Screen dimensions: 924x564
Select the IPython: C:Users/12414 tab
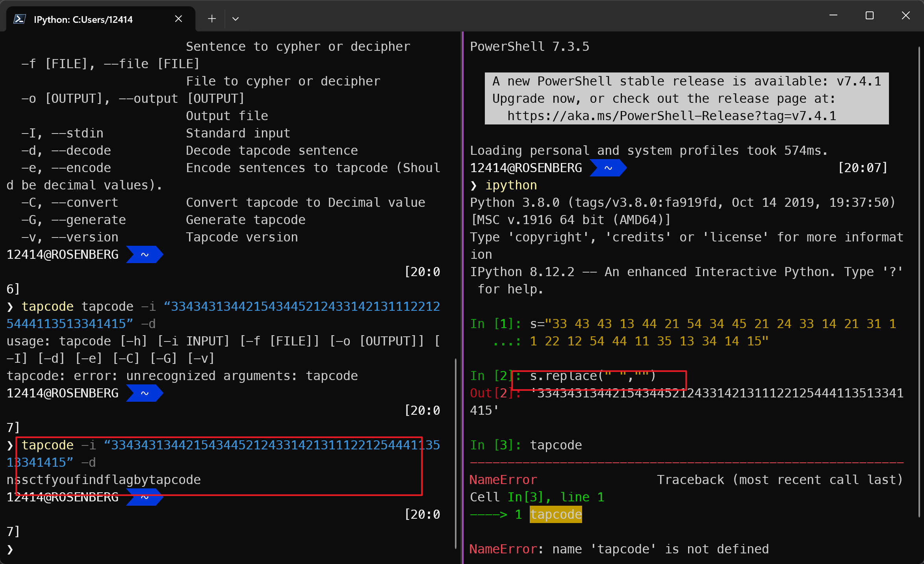coord(83,19)
